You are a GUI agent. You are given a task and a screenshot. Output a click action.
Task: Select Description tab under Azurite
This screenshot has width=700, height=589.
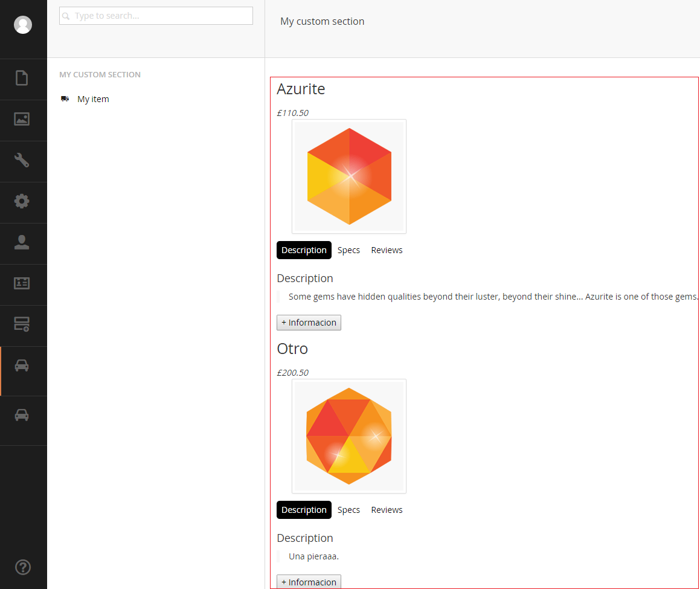(304, 250)
